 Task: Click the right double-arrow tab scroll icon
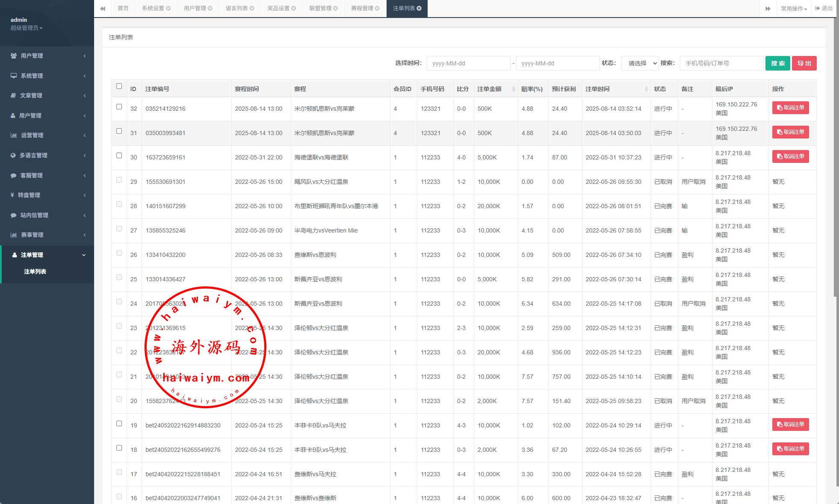click(768, 9)
